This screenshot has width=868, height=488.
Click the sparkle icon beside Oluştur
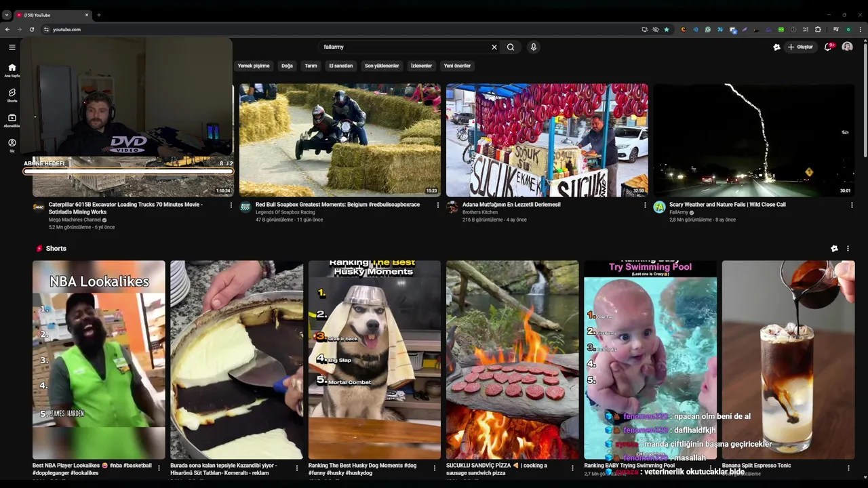tap(776, 47)
